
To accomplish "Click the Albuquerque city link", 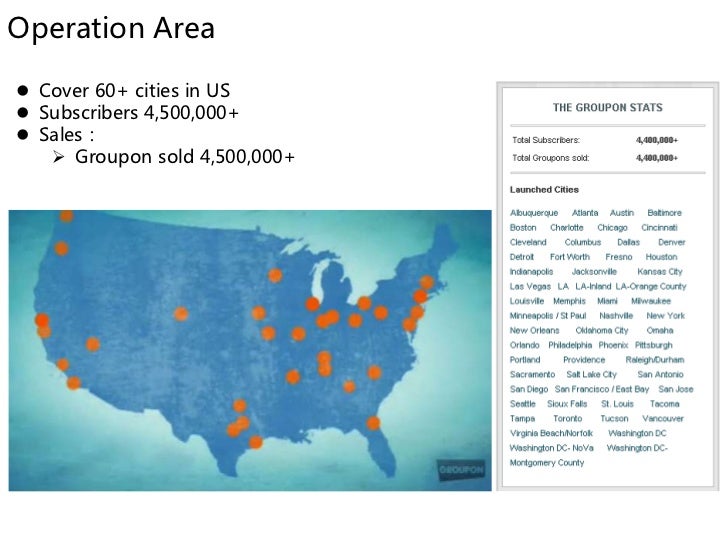I will point(534,213).
